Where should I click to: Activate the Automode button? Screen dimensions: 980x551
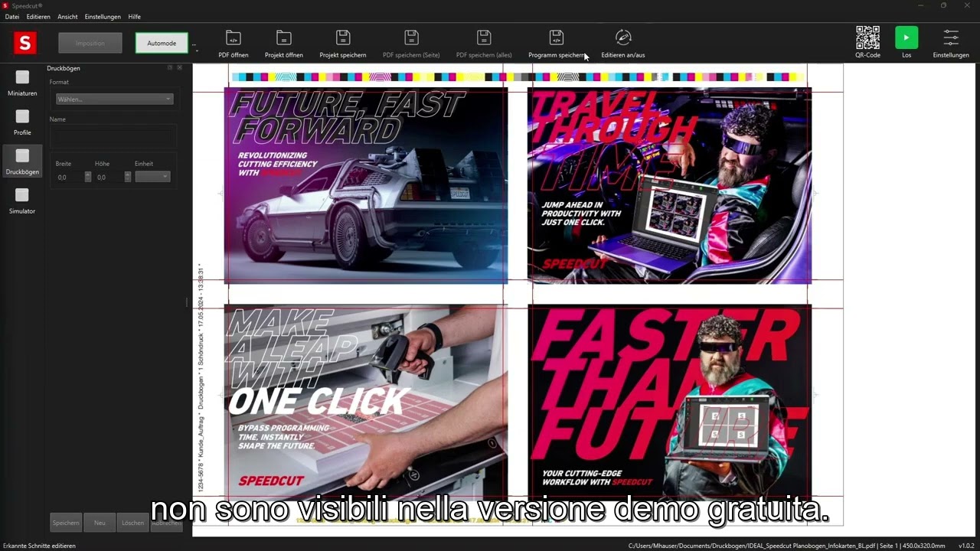coord(162,43)
